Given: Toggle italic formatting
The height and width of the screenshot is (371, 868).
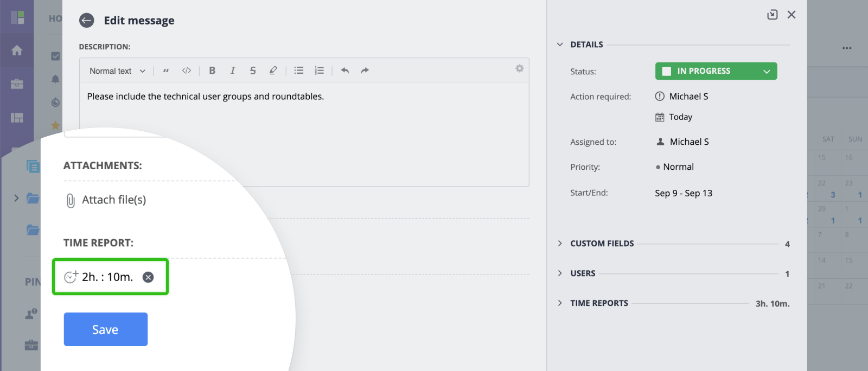Looking at the screenshot, I should pos(233,71).
